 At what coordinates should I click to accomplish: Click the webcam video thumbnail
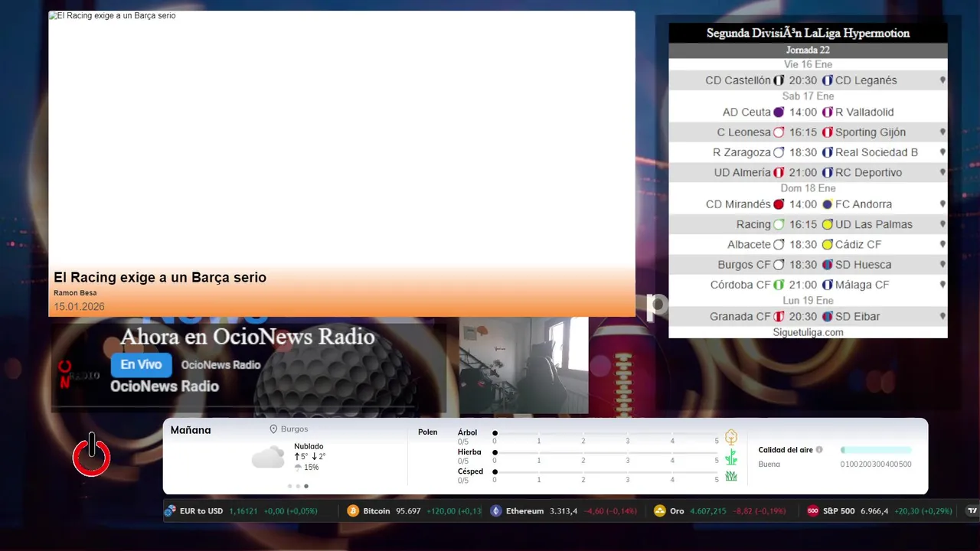point(524,366)
